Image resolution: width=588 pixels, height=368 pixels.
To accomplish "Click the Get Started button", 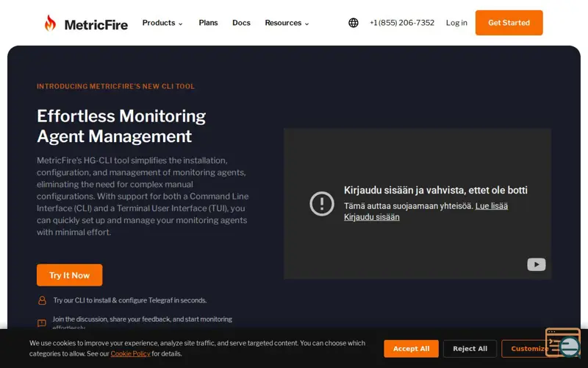I will coord(509,23).
